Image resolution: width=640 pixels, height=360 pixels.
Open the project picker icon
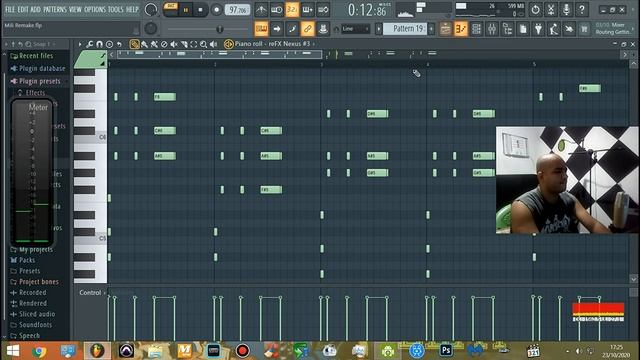pyautogui.click(x=523, y=29)
